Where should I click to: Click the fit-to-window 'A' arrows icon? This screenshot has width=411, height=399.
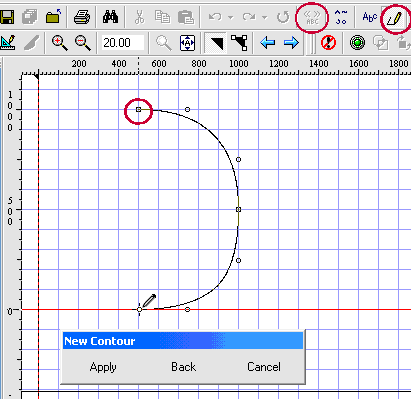(187, 43)
